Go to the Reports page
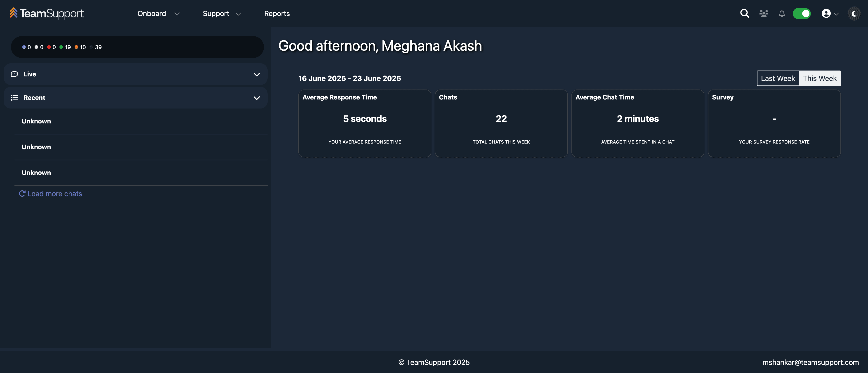Screen dimensions: 868x373 tap(277, 14)
